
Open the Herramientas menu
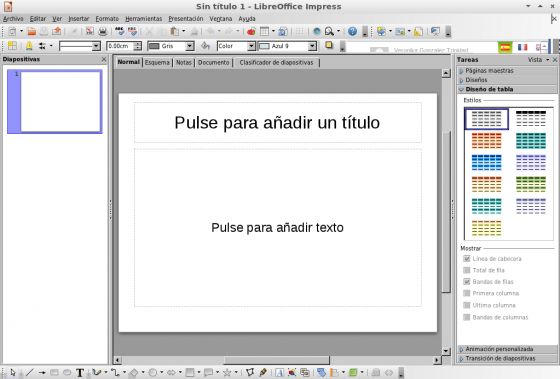(x=144, y=19)
